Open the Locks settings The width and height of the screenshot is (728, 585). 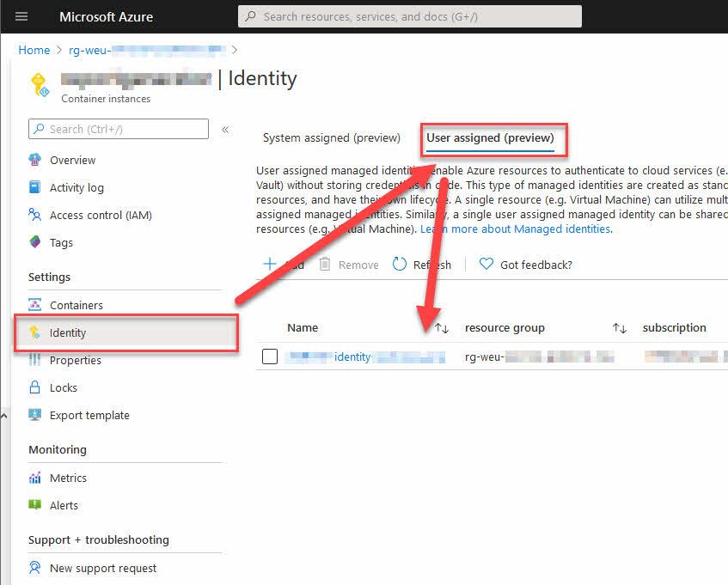coord(61,387)
